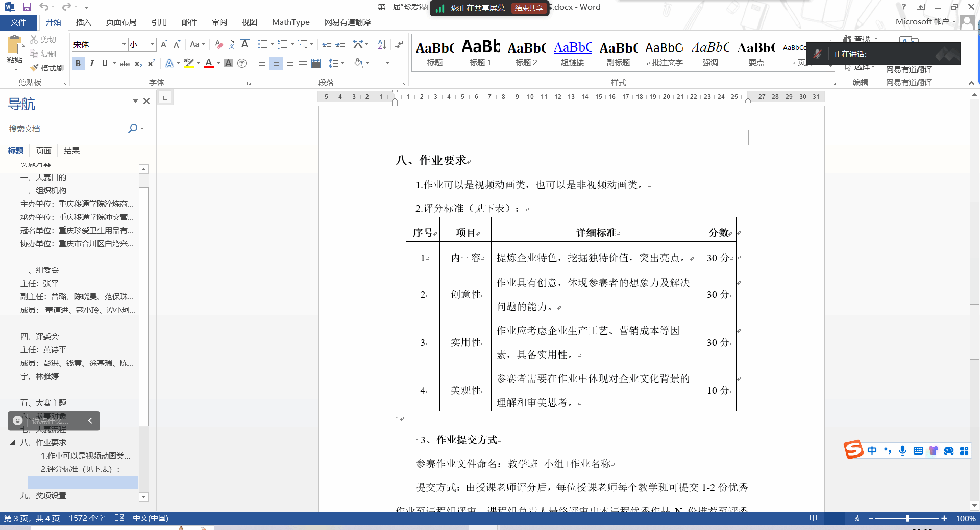Decrease paragraph indent

click(x=327, y=44)
